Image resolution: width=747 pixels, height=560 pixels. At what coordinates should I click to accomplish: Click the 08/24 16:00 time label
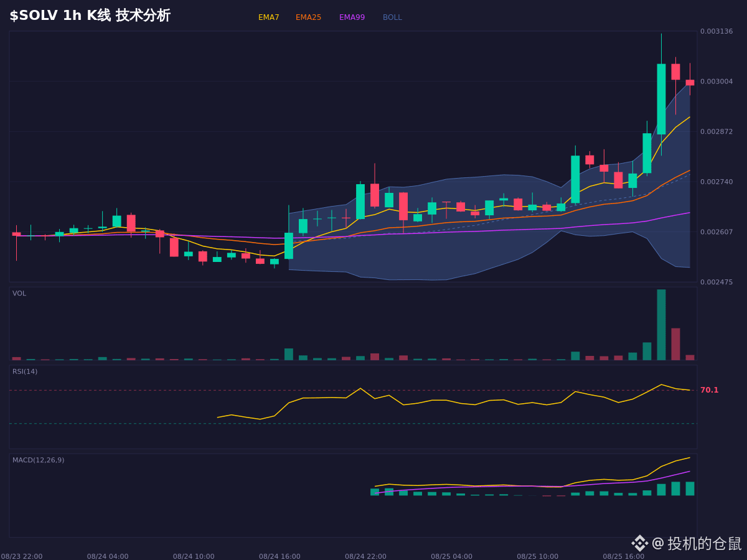point(280,556)
